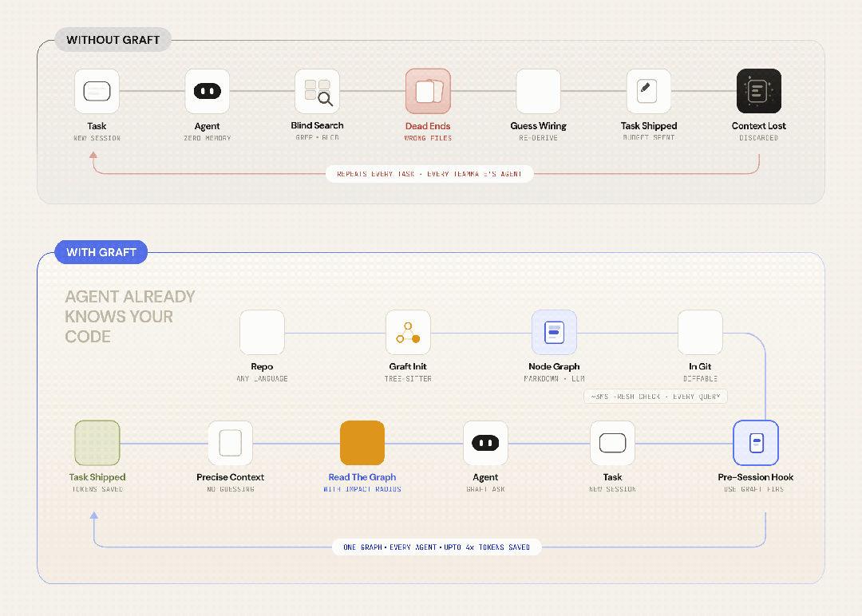Click the fresh check every query badge
Viewport: 862px width, 616px height.
tap(655, 397)
